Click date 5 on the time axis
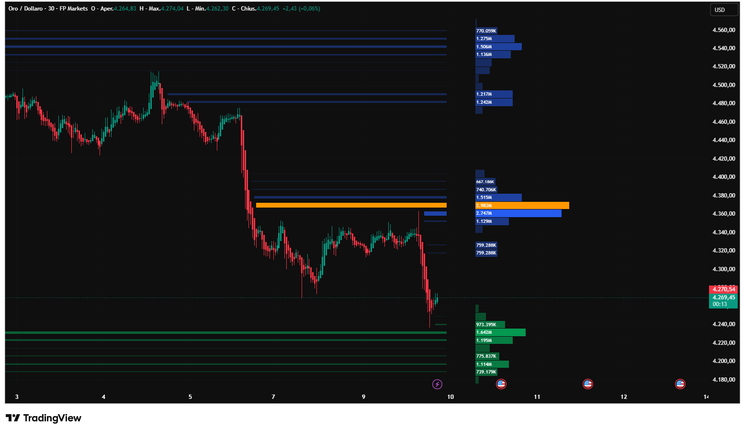 [x=190, y=397]
